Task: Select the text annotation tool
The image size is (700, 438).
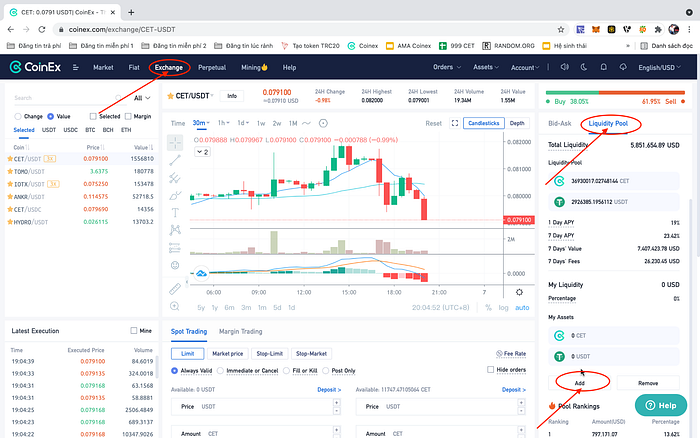Action: click(175, 213)
